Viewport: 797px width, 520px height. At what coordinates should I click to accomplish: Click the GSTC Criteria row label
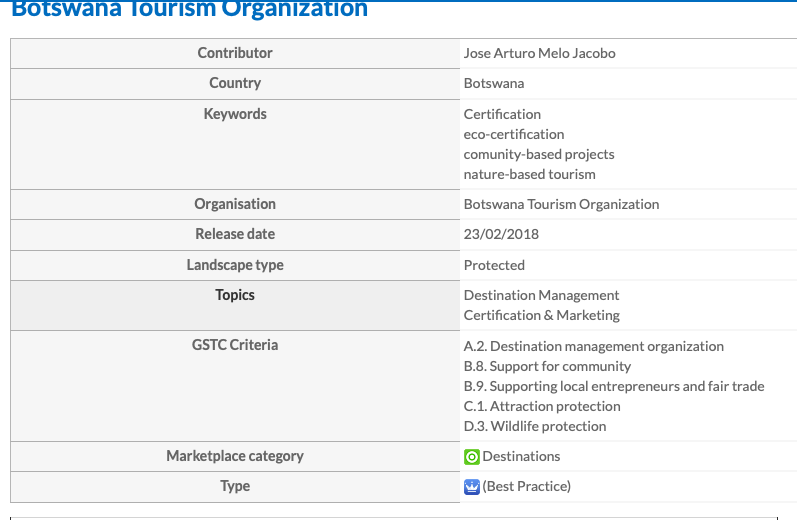coord(235,345)
